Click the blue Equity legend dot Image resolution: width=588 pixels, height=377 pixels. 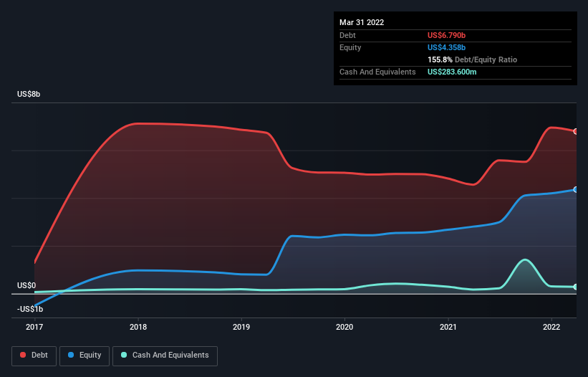coord(70,355)
